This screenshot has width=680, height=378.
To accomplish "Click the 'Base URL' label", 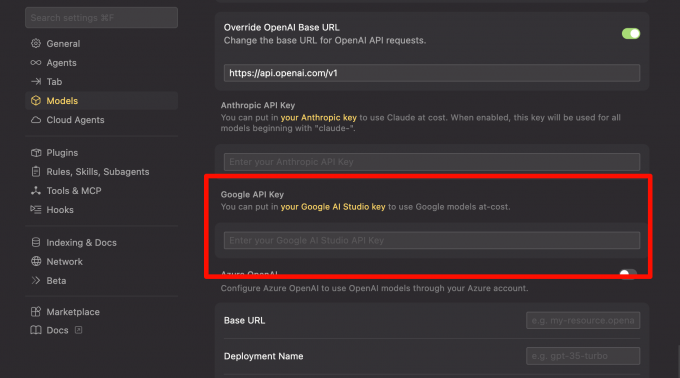I will (x=244, y=320).
